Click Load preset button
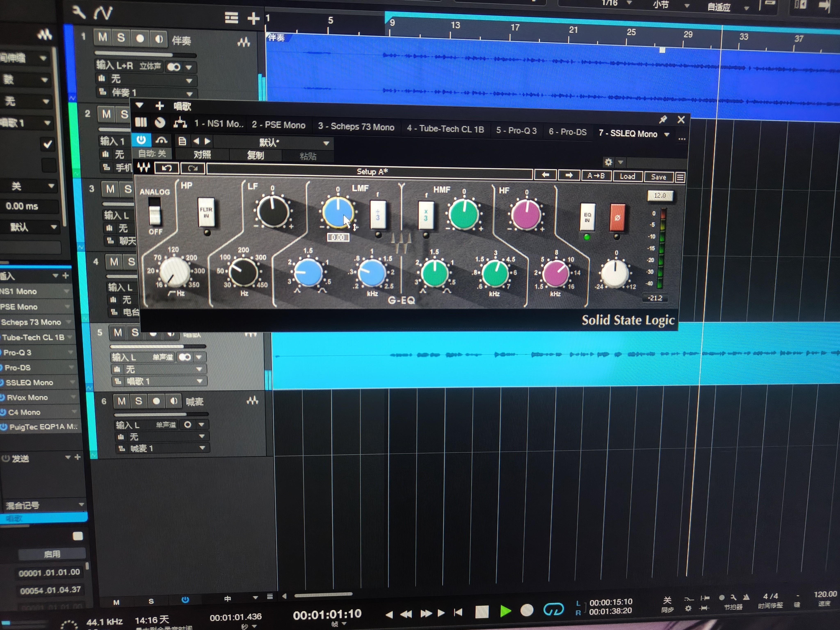 pos(627,177)
